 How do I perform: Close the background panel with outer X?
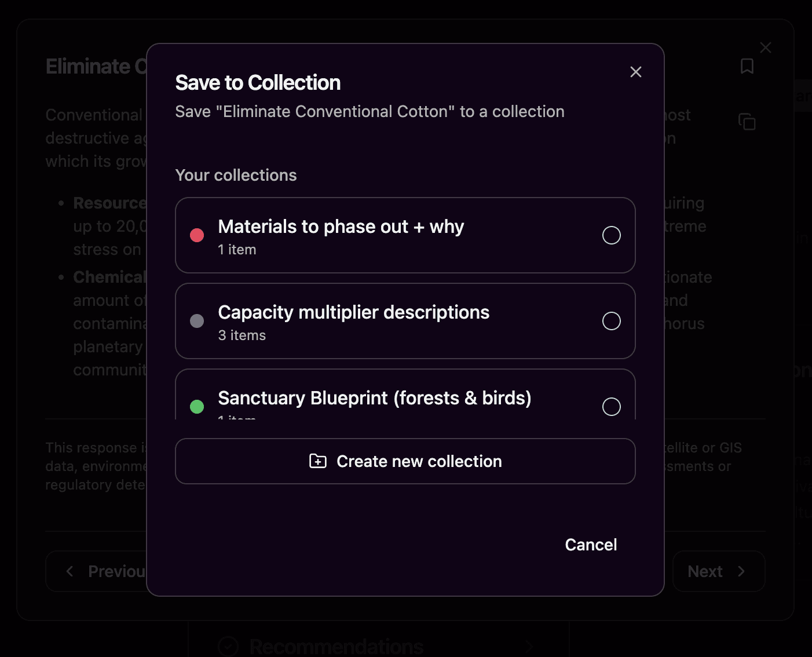(x=766, y=48)
